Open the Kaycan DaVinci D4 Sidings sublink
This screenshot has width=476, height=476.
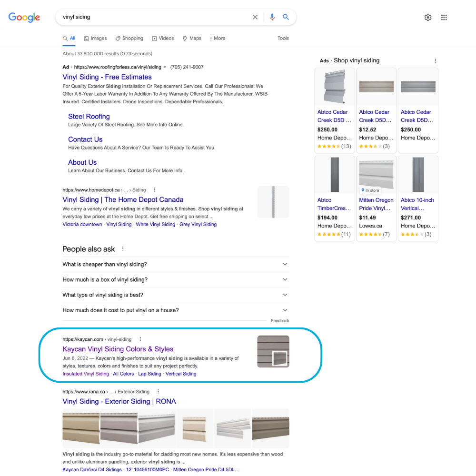click(92, 470)
